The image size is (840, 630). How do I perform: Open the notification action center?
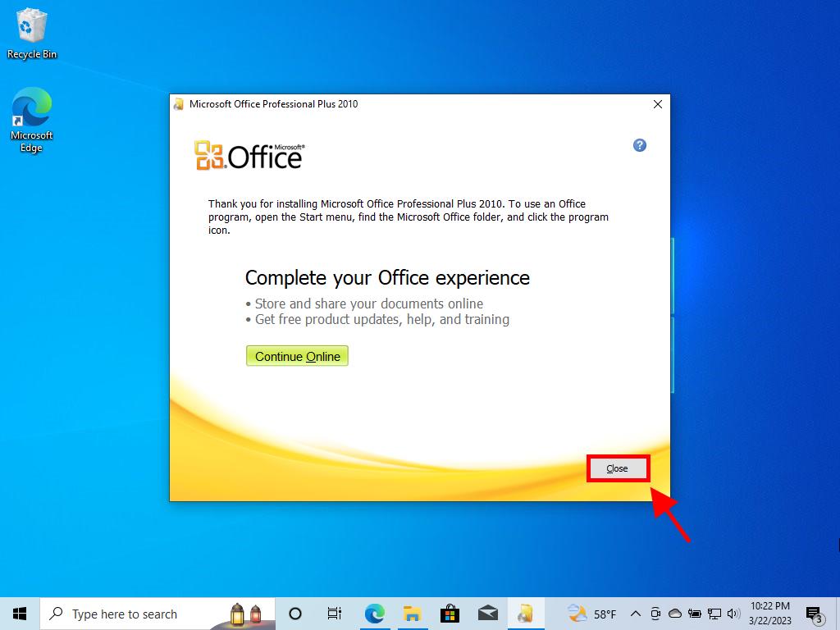coord(814,614)
